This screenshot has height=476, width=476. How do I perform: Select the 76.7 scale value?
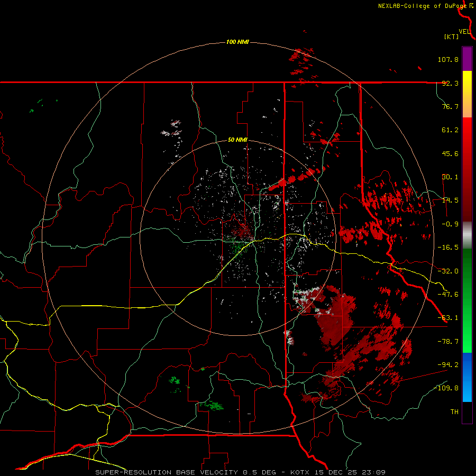pyautogui.click(x=450, y=106)
